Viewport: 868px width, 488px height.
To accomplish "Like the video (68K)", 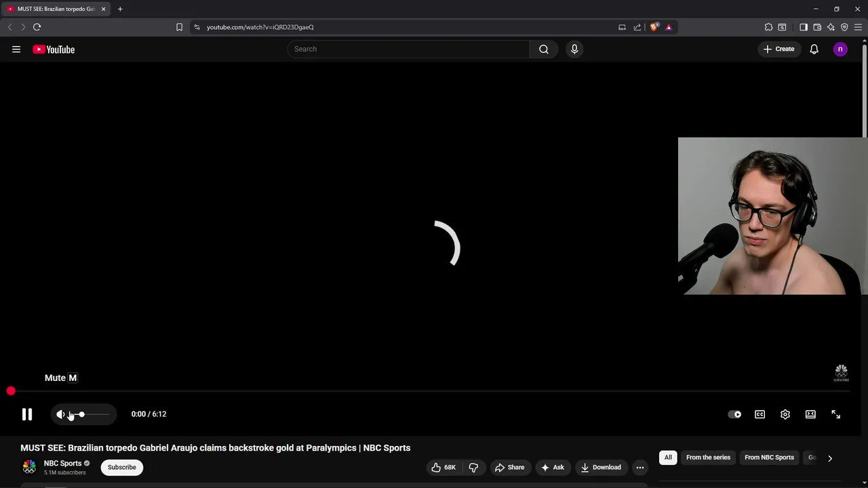I will pyautogui.click(x=444, y=467).
